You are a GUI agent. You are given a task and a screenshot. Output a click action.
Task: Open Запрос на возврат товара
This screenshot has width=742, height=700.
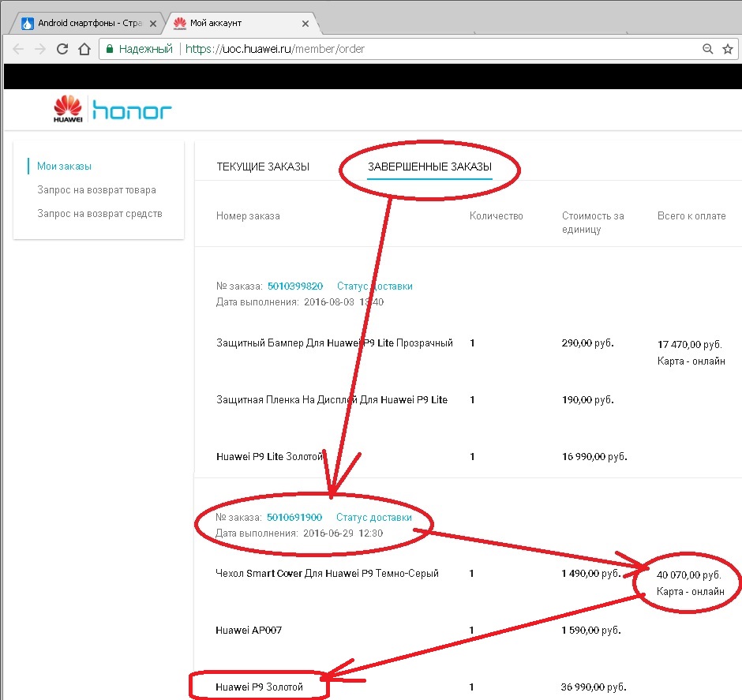pyautogui.click(x=96, y=189)
